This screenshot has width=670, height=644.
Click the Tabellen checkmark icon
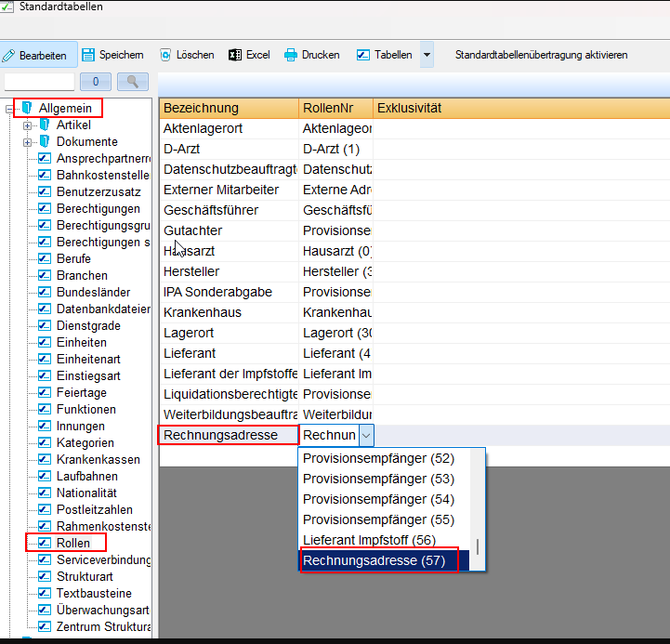pyautogui.click(x=363, y=55)
